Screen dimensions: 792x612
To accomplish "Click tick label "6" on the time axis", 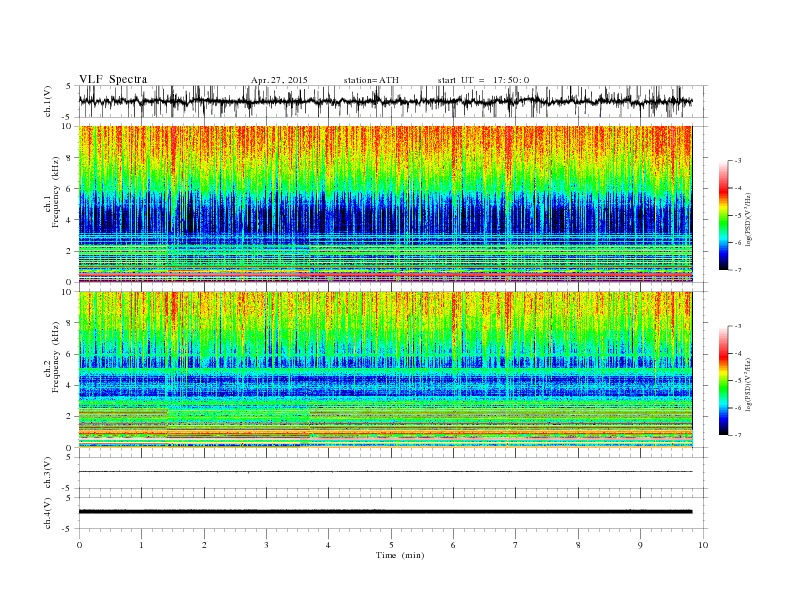I will click(x=453, y=545).
